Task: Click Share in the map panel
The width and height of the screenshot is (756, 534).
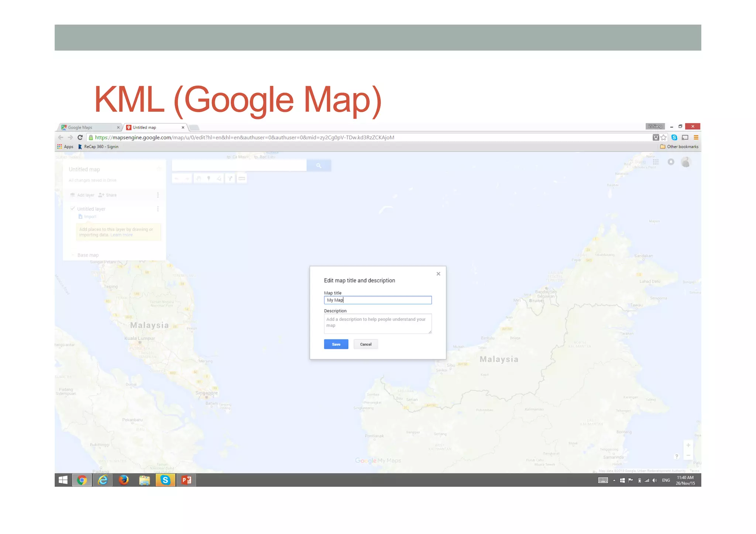Action: pyautogui.click(x=107, y=195)
